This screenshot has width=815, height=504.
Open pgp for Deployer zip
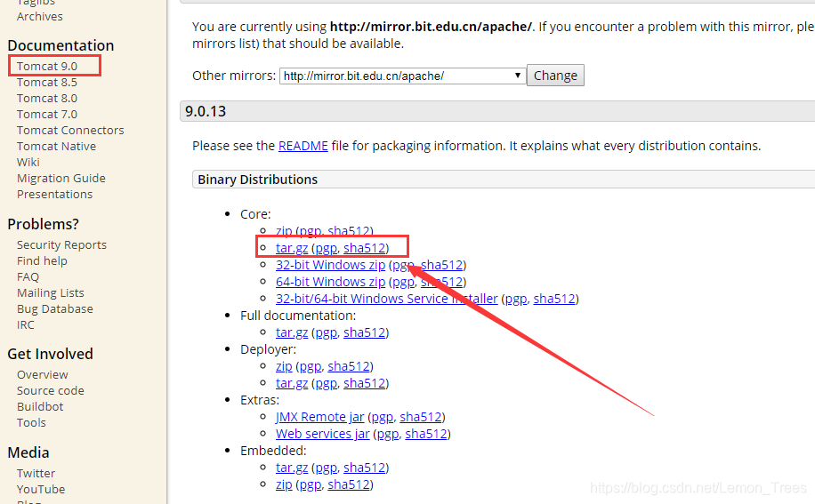pos(311,366)
